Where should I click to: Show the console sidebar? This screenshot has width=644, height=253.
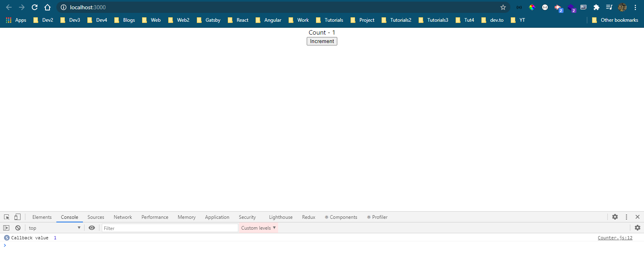[x=6, y=228]
